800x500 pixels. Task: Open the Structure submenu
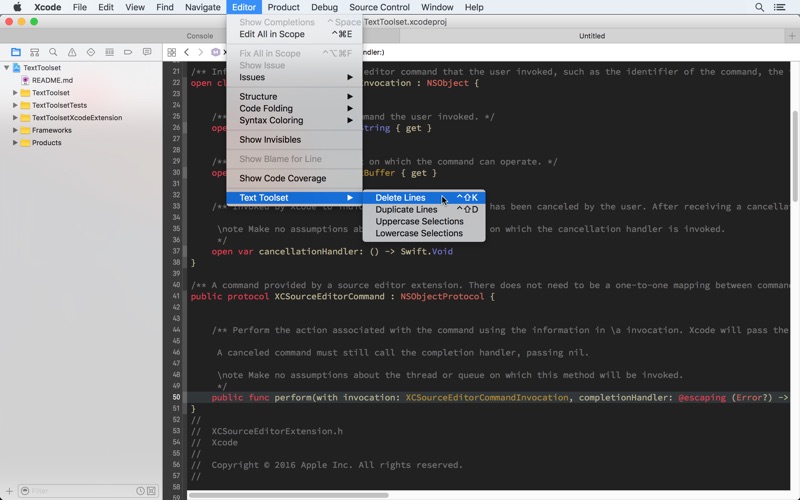point(294,96)
